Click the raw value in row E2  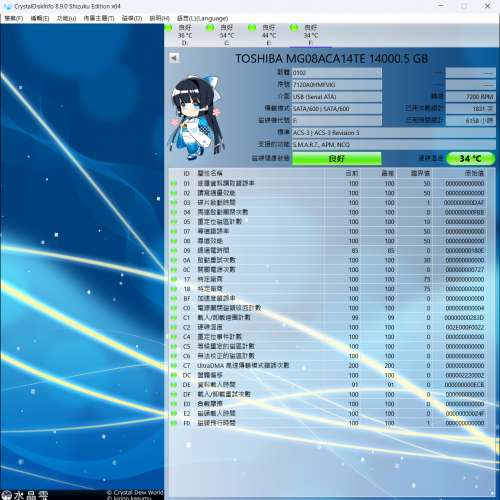(465, 414)
